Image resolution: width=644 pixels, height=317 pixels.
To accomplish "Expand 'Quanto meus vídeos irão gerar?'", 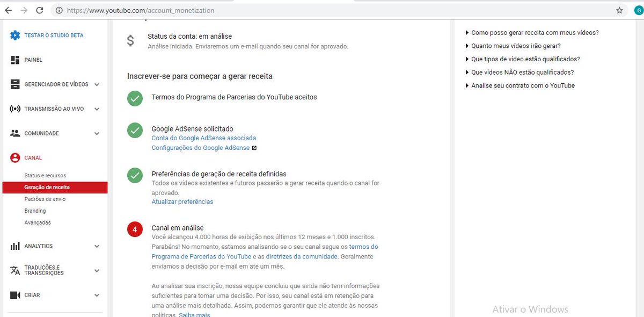I will click(513, 46).
